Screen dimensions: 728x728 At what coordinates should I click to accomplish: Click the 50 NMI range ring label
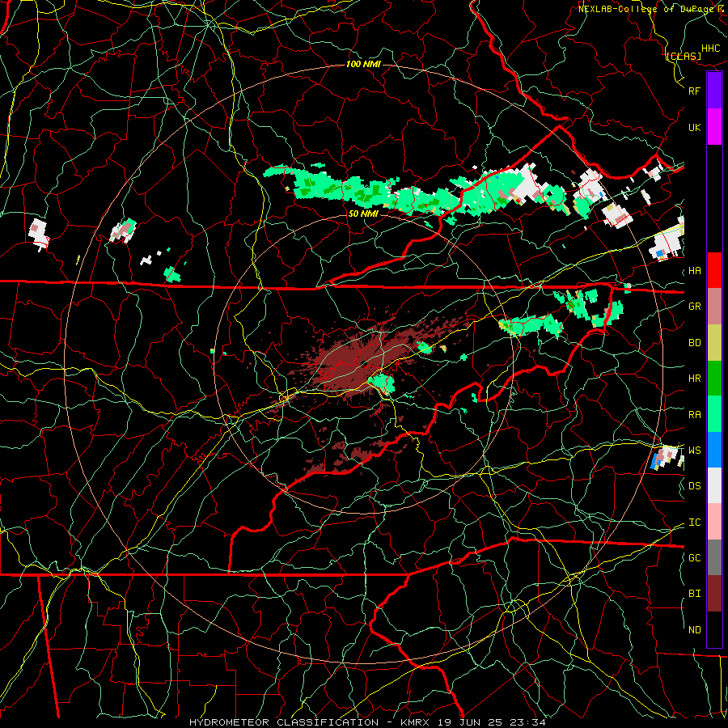363,214
